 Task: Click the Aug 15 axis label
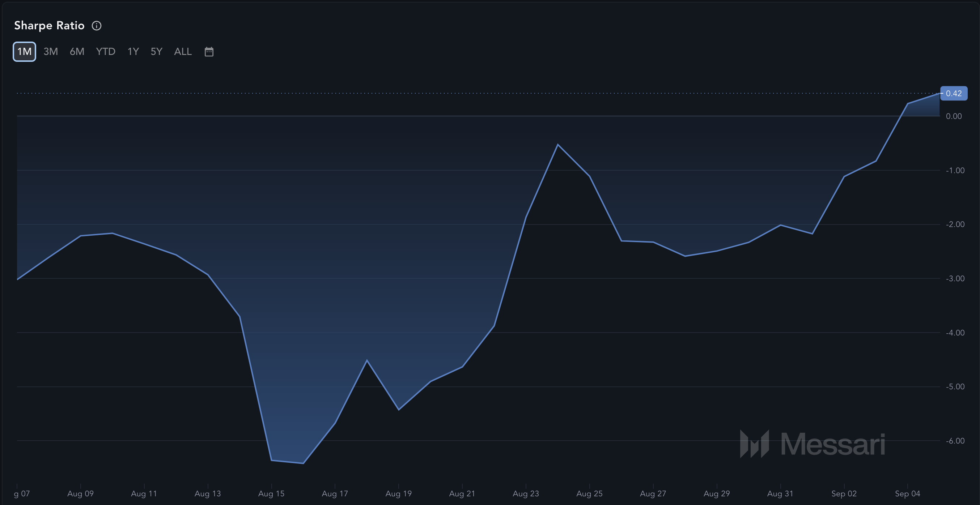271,493
